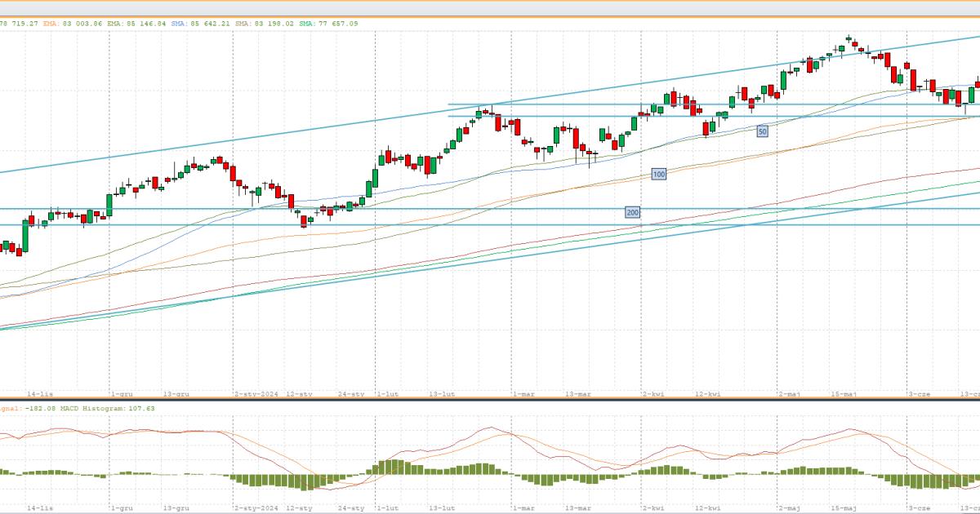
Task: Click the 200 moving average label badge
Action: point(632,213)
